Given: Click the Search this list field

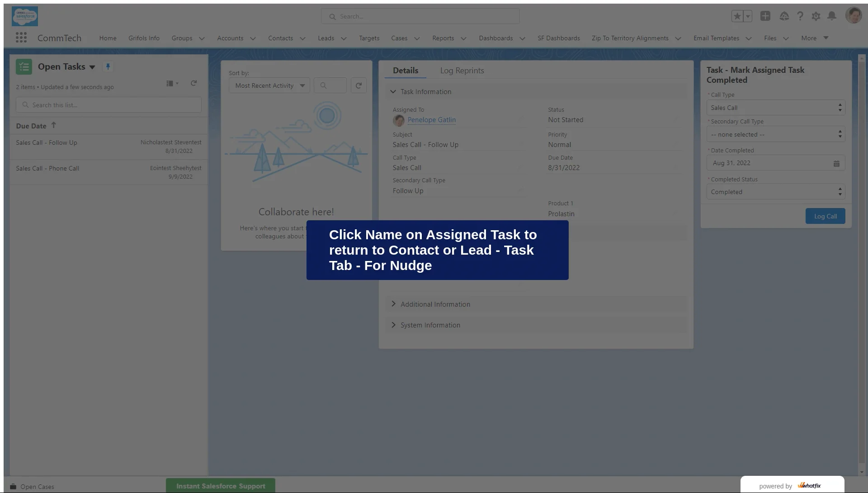Looking at the screenshot, I should click(108, 105).
